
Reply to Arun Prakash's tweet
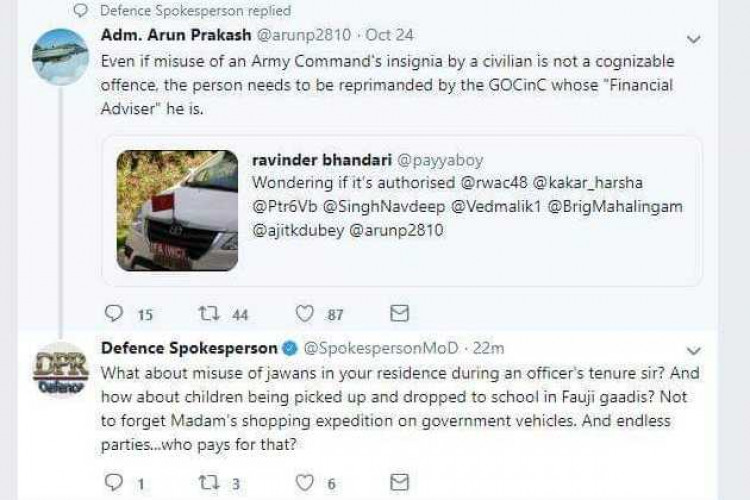(114, 314)
